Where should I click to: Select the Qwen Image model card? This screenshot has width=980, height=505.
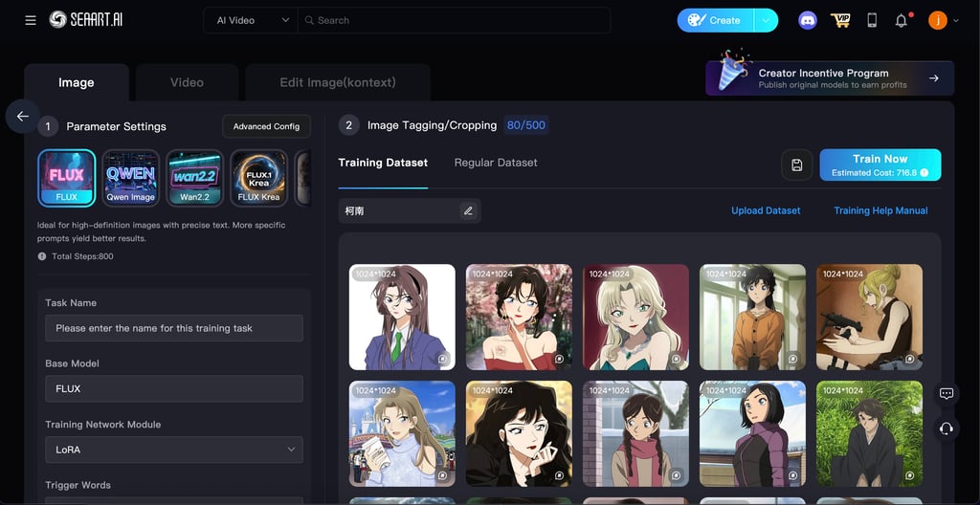[130, 178]
